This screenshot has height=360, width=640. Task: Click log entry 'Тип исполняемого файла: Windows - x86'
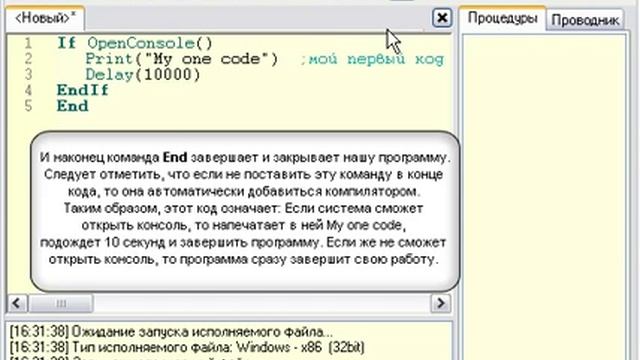(x=187, y=347)
